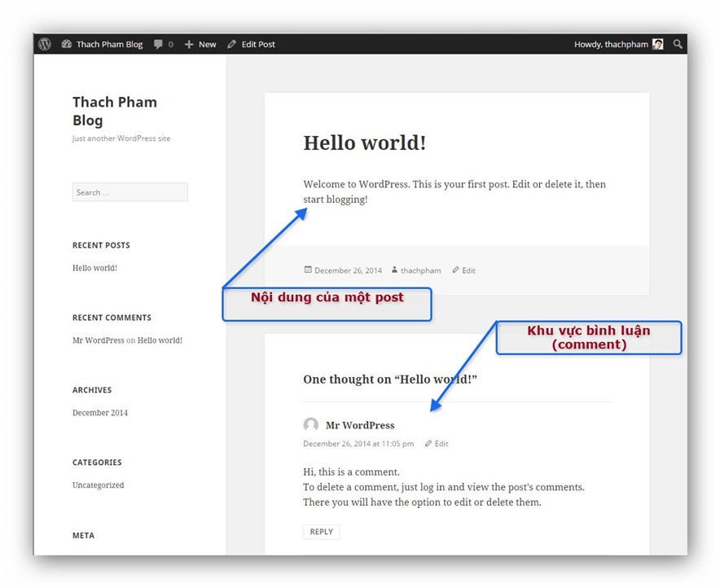Click the post date December 26, 2014
The width and height of the screenshot is (720, 588).
pyautogui.click(x=348, y=270)
